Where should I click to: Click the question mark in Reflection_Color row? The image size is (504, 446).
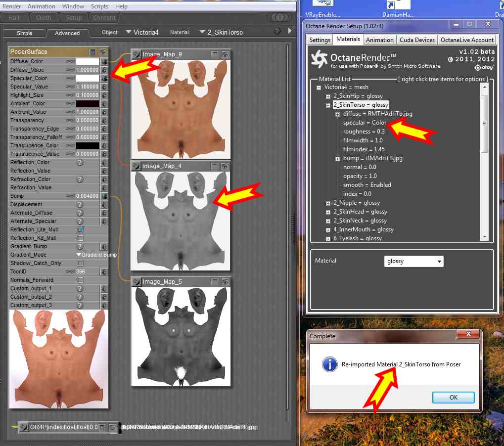click(x=80, y=163)
